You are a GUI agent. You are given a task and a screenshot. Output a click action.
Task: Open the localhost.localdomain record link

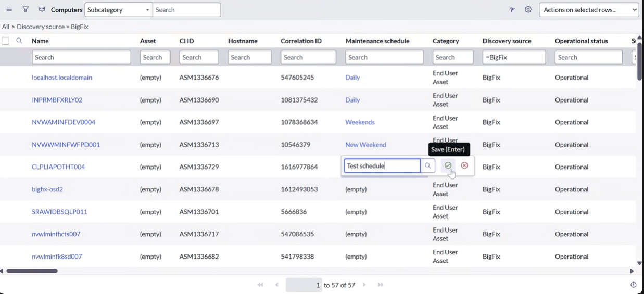point(62,78)
